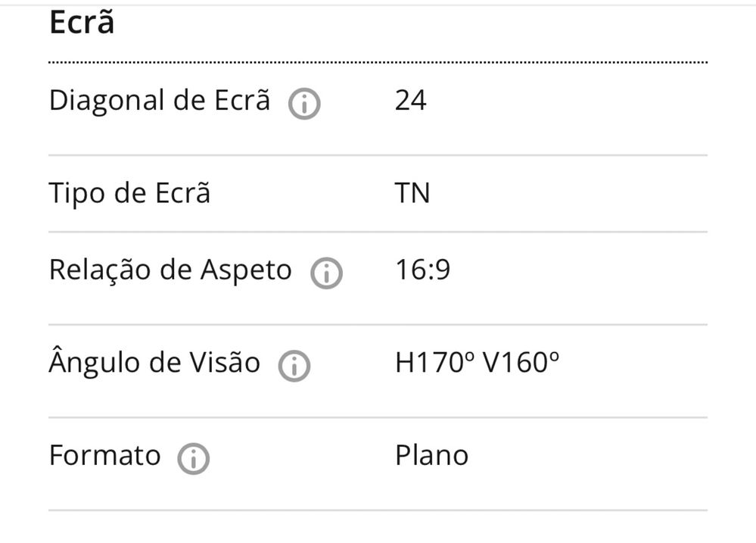Click blank space right of TN value

coord(569,193)
